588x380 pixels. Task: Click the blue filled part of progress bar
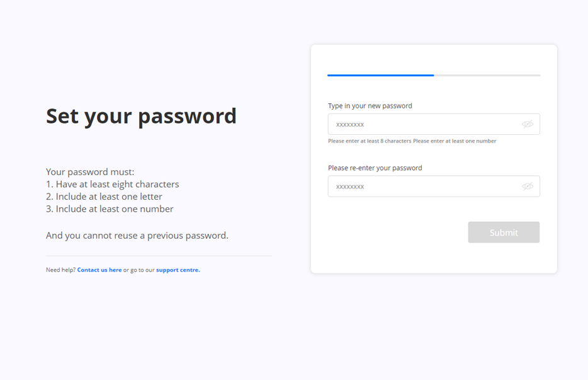pos(380,76)
